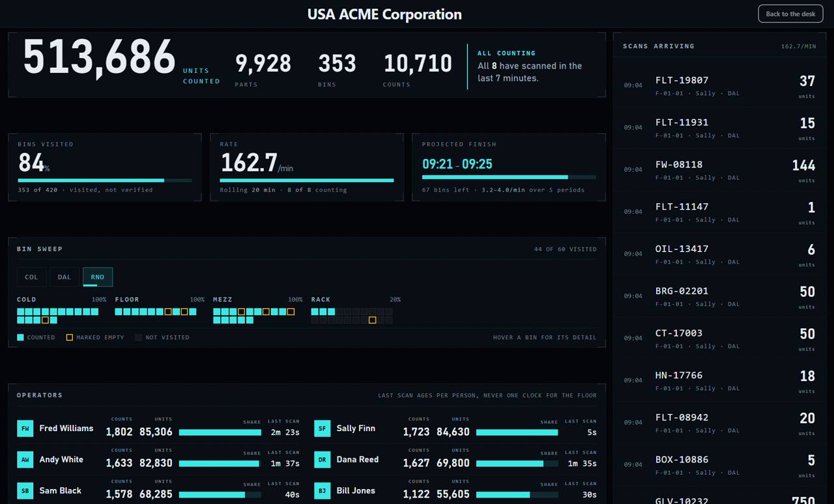Click Andy White's AW avatar badge

point(25,460)
